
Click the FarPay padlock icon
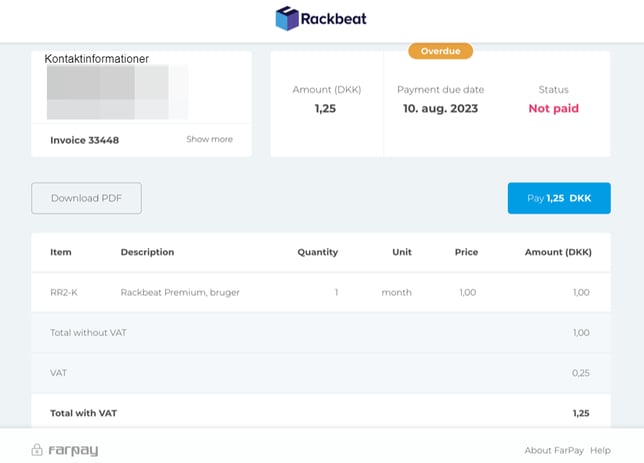[37, 450]
